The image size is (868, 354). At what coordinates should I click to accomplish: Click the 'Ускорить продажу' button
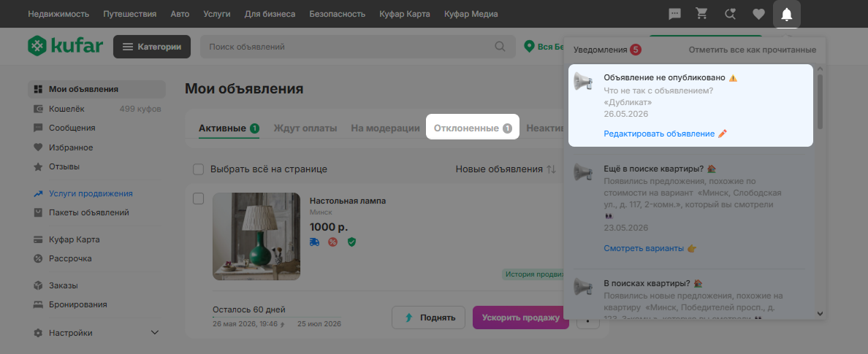(x=520, y=318)
